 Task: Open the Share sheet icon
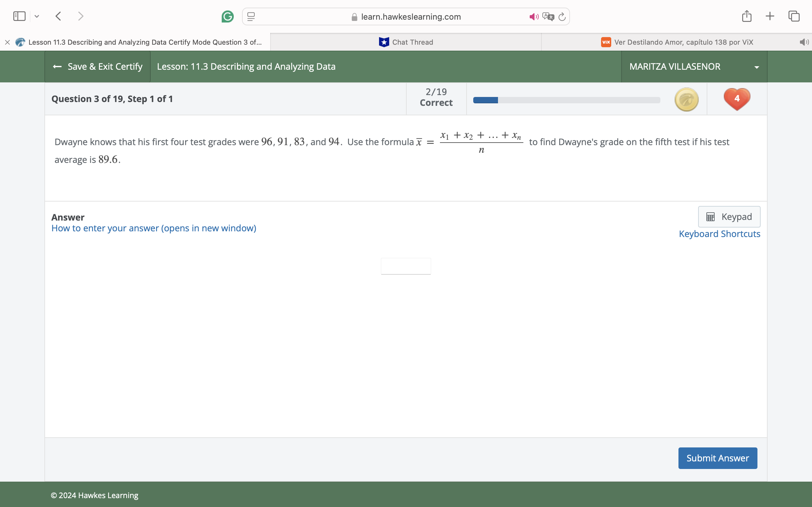747,16
